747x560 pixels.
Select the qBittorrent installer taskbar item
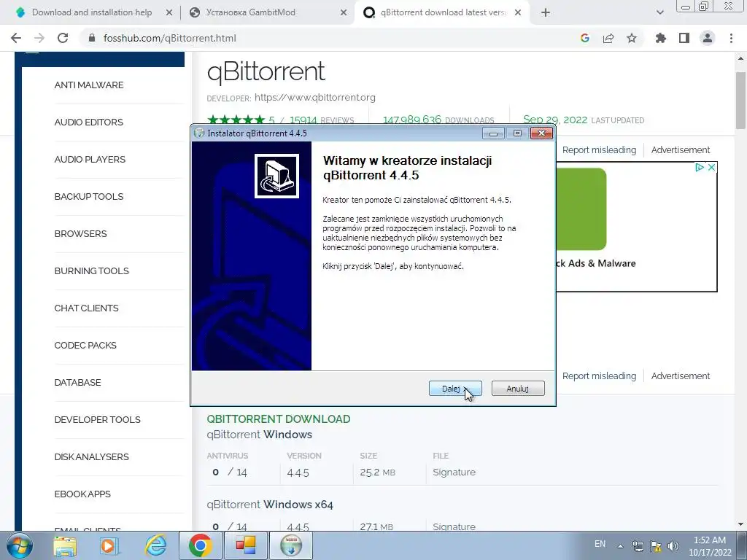291,545
